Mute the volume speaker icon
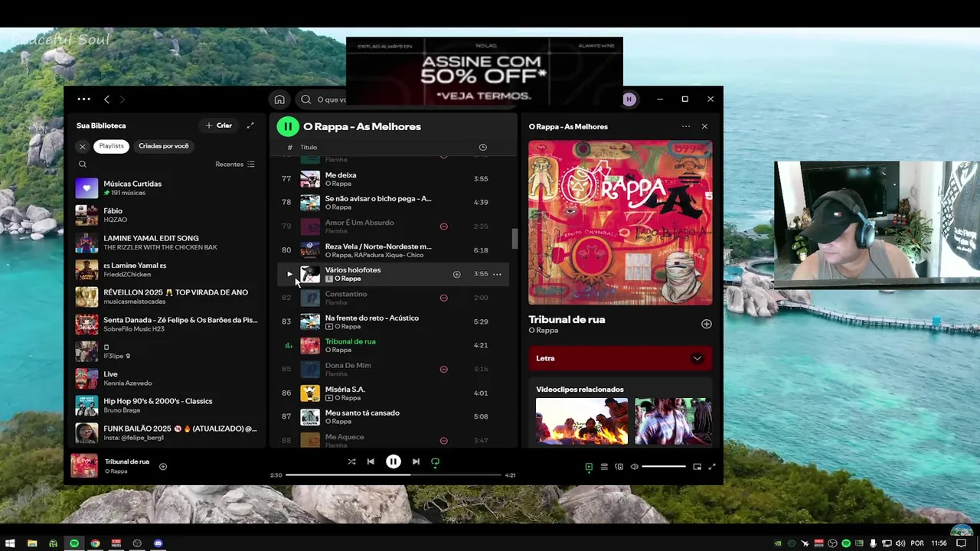Image resolution: width=980 pixels, height=551 pixels. tap(634, 467)
